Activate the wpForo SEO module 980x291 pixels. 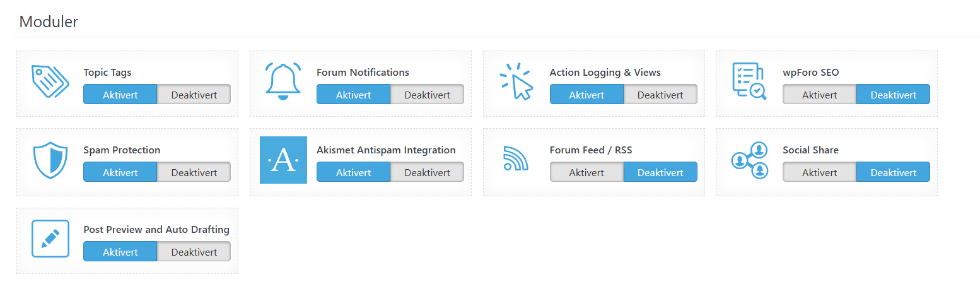coord(819,95)
